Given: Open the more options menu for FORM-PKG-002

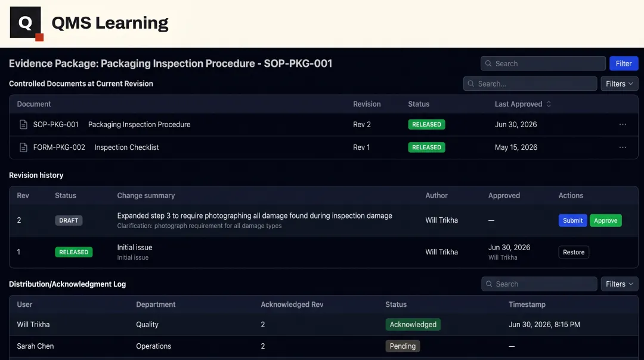Looking at the screenshot, I should pyautogui.click(x=623, y=147).
